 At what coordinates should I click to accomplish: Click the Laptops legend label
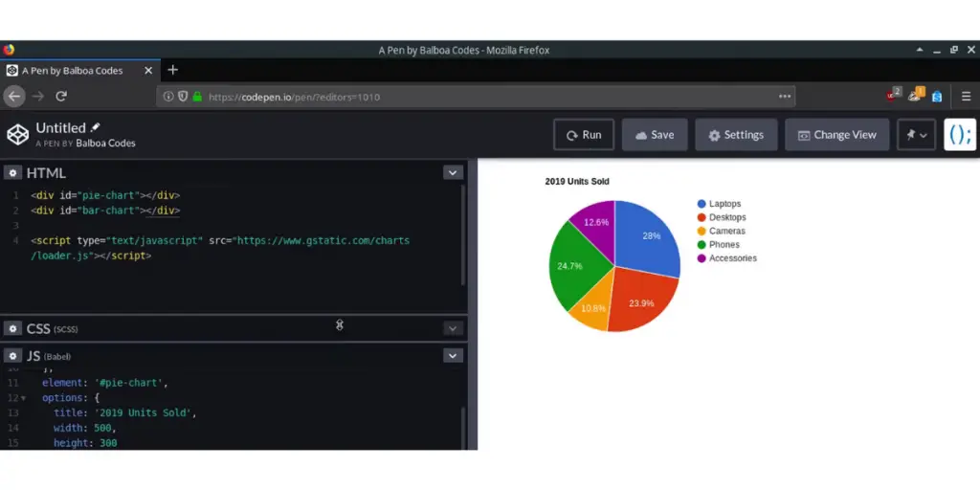tap(725, 204)
